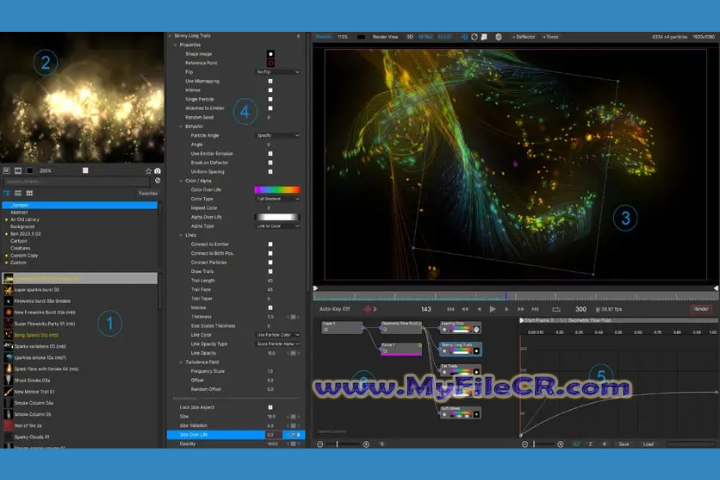The width and height of the screenshot is (720, 480).
Task: Collapse the Turbulence Field section
Action: (181, 362)
